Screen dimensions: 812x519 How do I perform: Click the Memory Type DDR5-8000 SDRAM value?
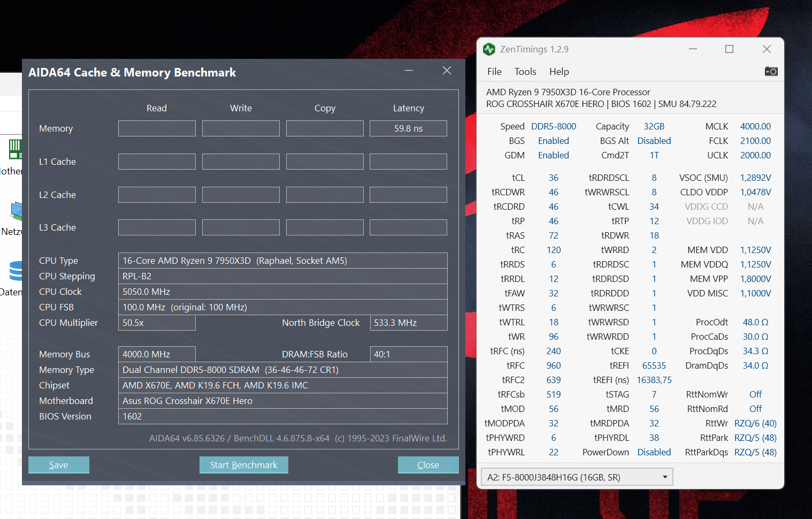283,370
